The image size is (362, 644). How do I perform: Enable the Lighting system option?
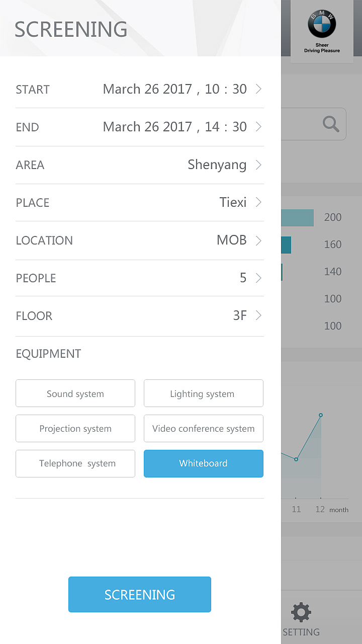(x=203, y=393)
